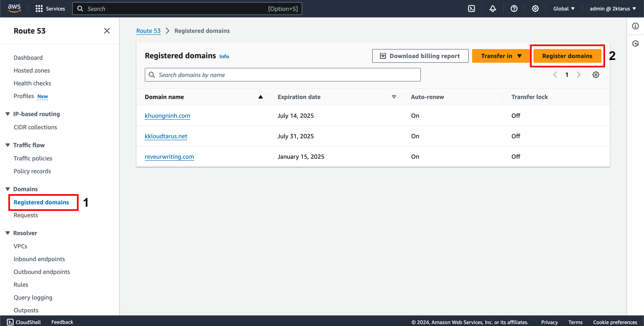This screenshot has height=326, width=644.
Task: Sort by Domain name ascending arrow
Action: click(x=260, y=97)
